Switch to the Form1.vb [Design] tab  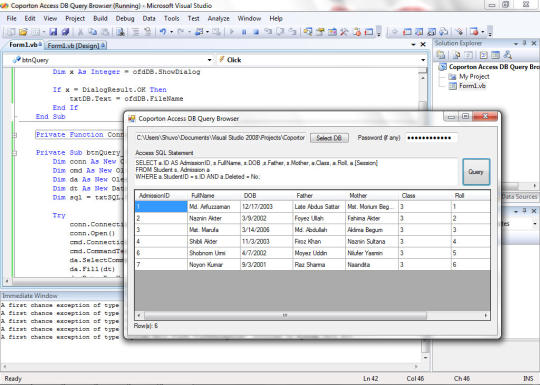click(x=75, y=45)
